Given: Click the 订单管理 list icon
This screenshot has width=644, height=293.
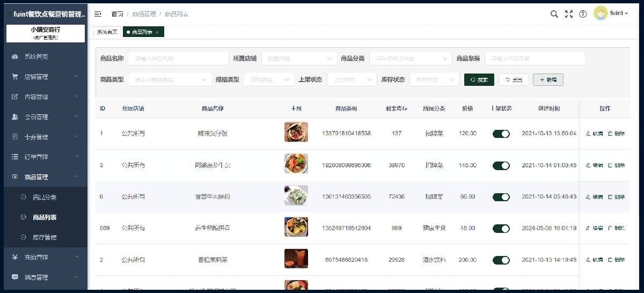Looking at the screenshot, I should click(x=15, y=157).
